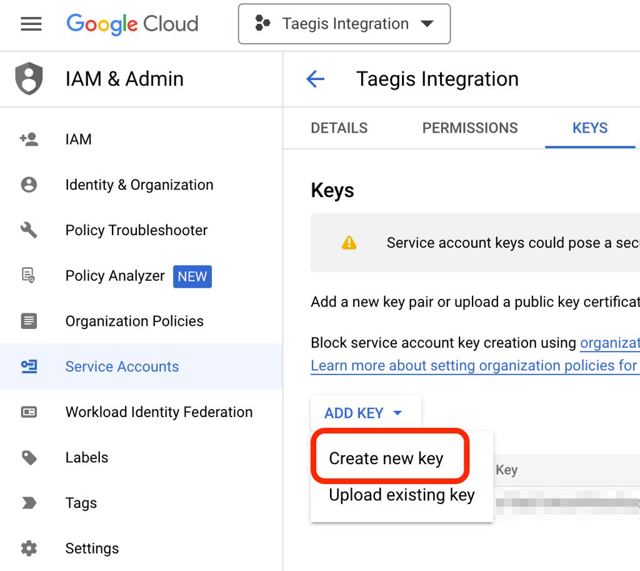Click the IAM add-person icon
The height and width of the screenshot is (571, 640).
point(29,139)
